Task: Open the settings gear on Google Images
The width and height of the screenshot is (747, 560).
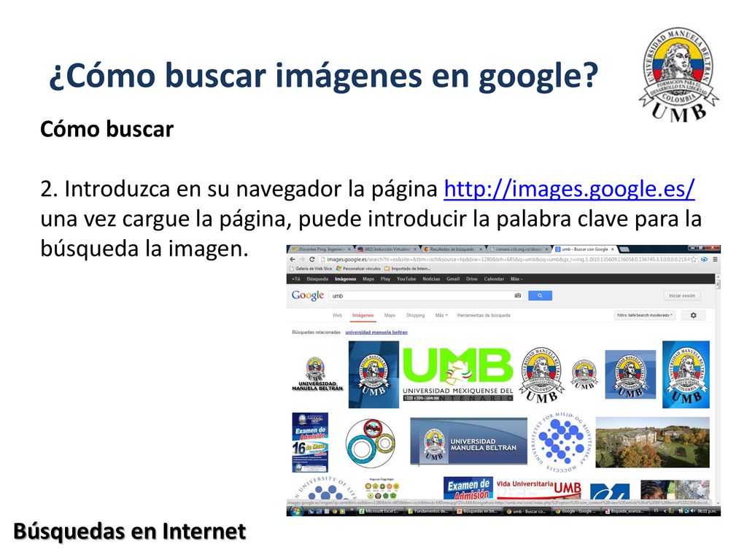Action: point(693,315)
